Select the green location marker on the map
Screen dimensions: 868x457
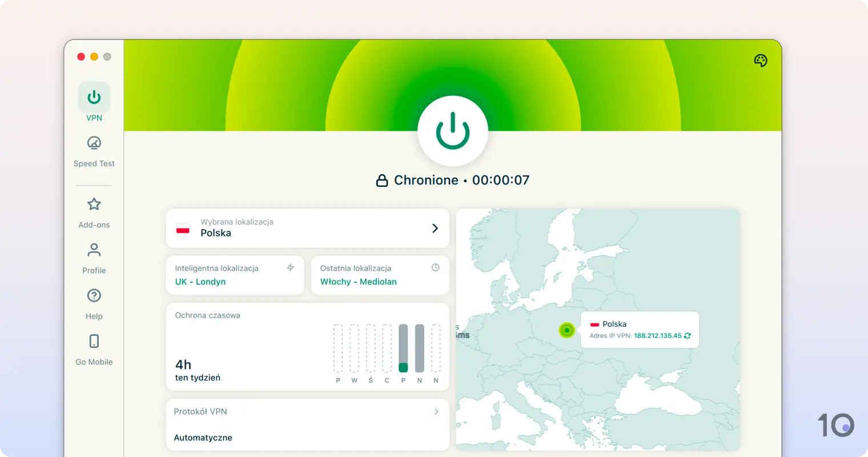point(566,330)
